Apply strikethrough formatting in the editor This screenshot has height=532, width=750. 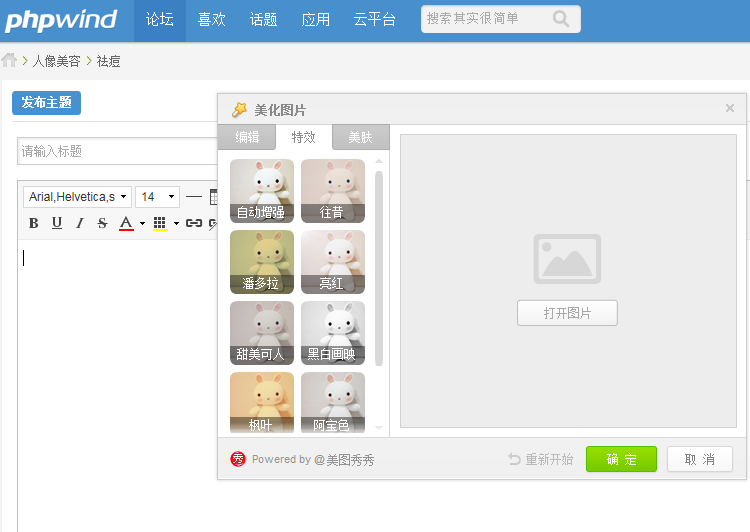click(102, 223)
